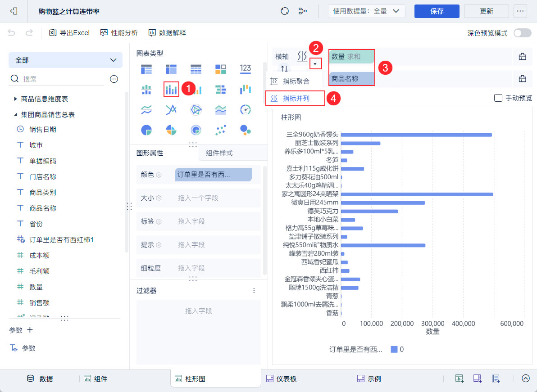Open the gear settings beside 标签
The width and height of the screenshot is (537, 392).
pos(159,222)
